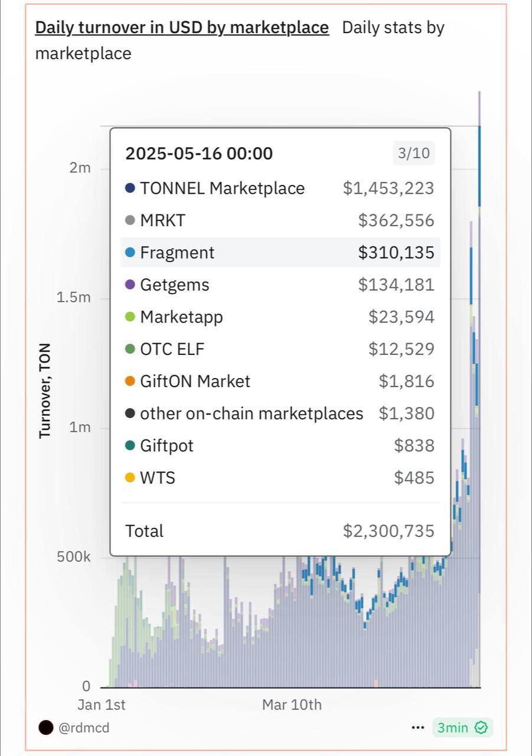This screenshot has height=756, width=532.
Task: Open the Daily turnover in USD by marketplace link
Action: (182, 28)
